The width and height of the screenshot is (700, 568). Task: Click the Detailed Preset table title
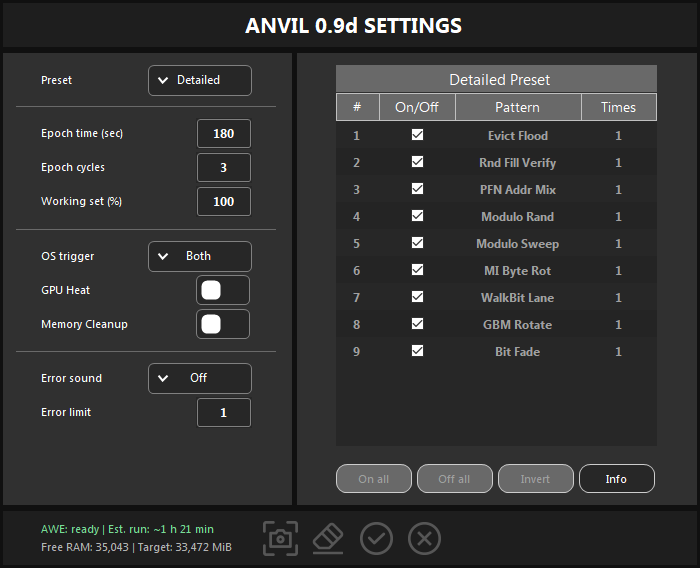coord(500,80)
